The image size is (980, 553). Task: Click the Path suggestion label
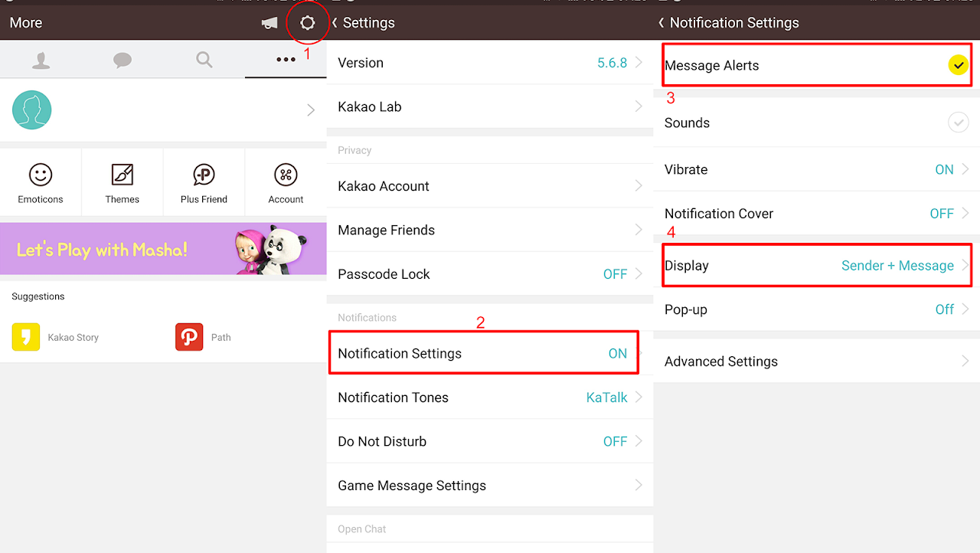pyautogui.click(x=221, y=338)
